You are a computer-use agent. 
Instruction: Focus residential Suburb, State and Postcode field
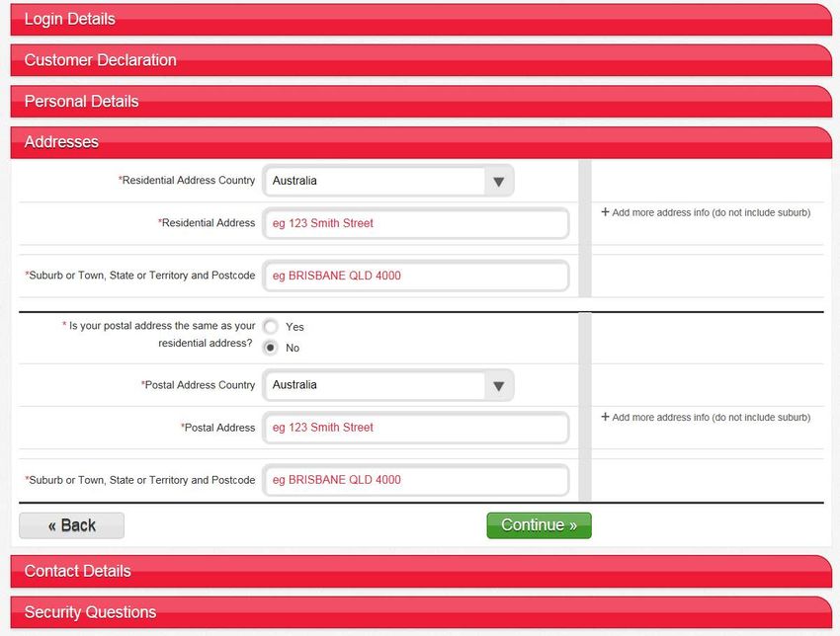coord(416,276)
